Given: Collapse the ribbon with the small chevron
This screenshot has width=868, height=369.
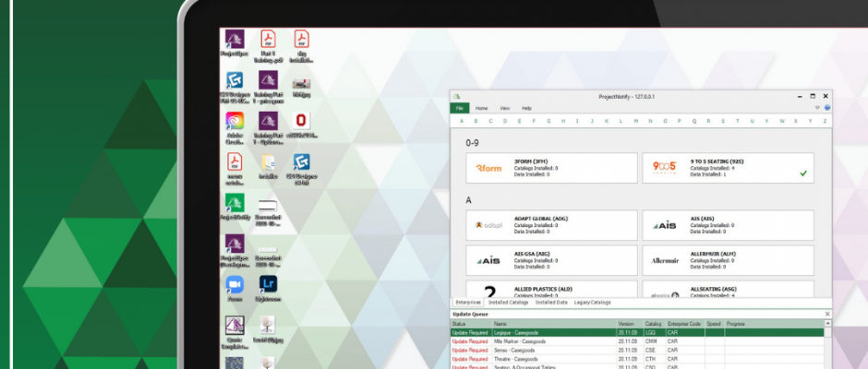Looking at the screenshot, I should [x=817, y=109].
